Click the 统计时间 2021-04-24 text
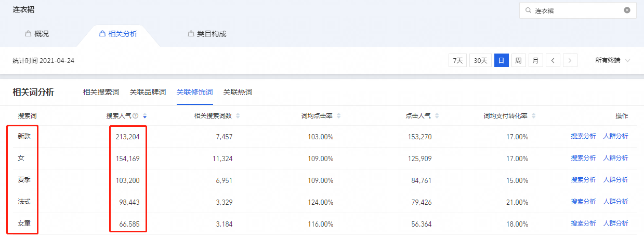This screenshot has width=644, height=237. tap(44, 61)
